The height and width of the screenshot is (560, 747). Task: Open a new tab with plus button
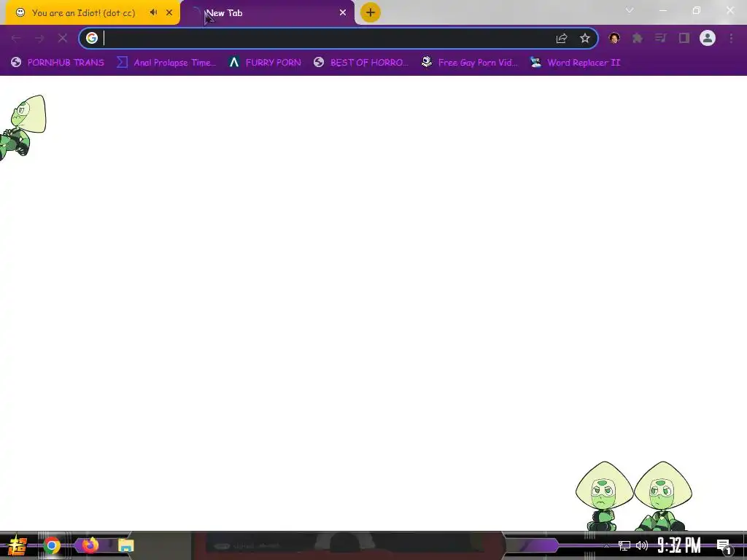click(370, 12)
